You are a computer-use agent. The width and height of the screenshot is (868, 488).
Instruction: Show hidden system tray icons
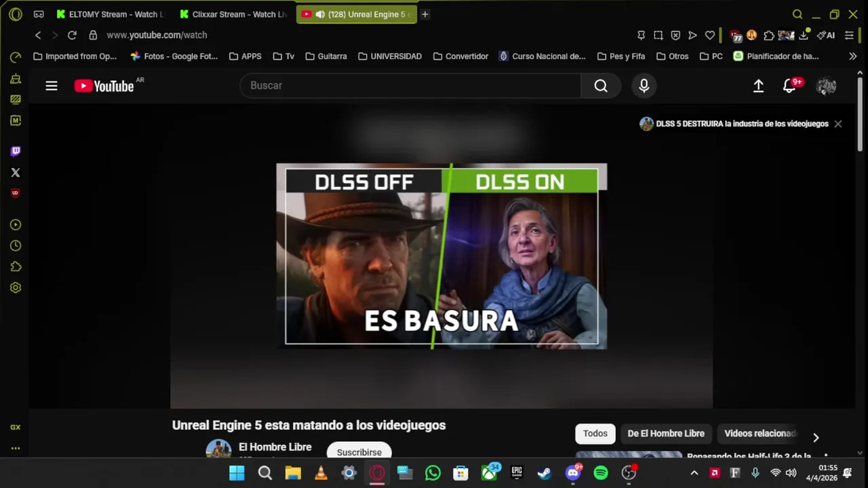[x=694, y=473]
